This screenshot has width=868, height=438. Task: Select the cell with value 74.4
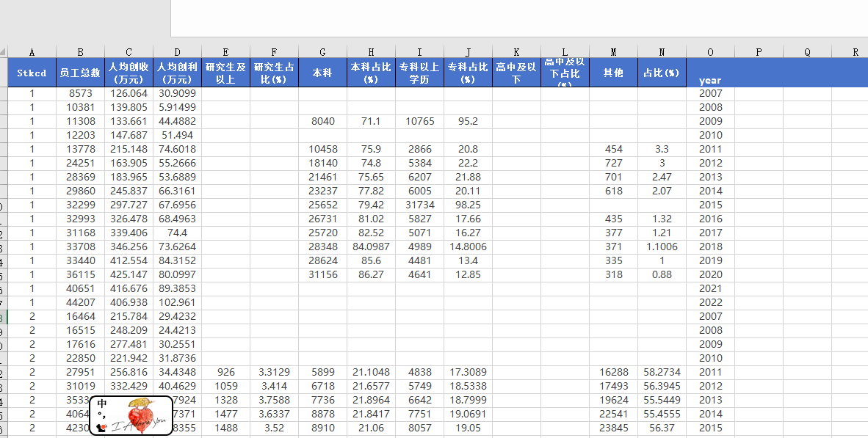177,233
